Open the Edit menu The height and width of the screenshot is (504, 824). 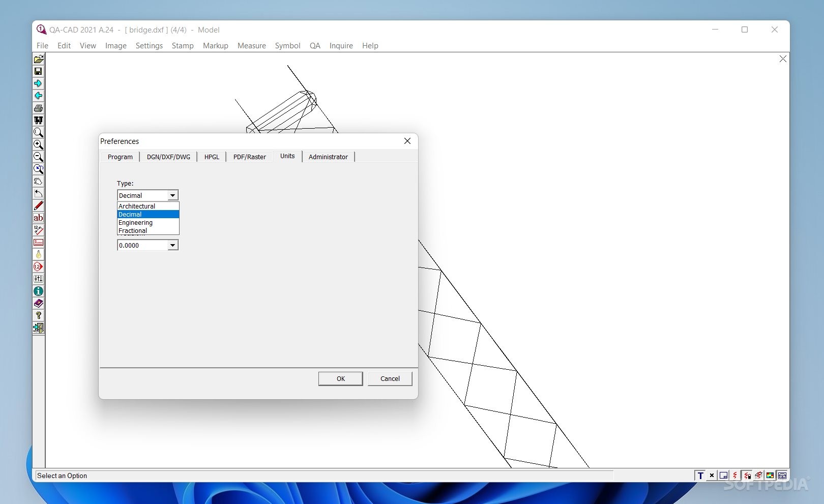coord(64,45)
